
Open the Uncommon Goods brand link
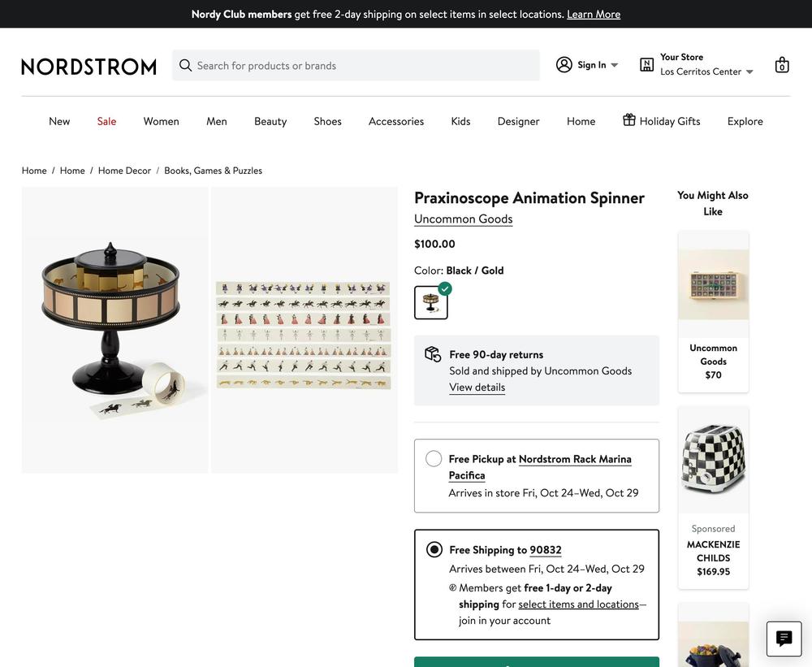[463, 219]
